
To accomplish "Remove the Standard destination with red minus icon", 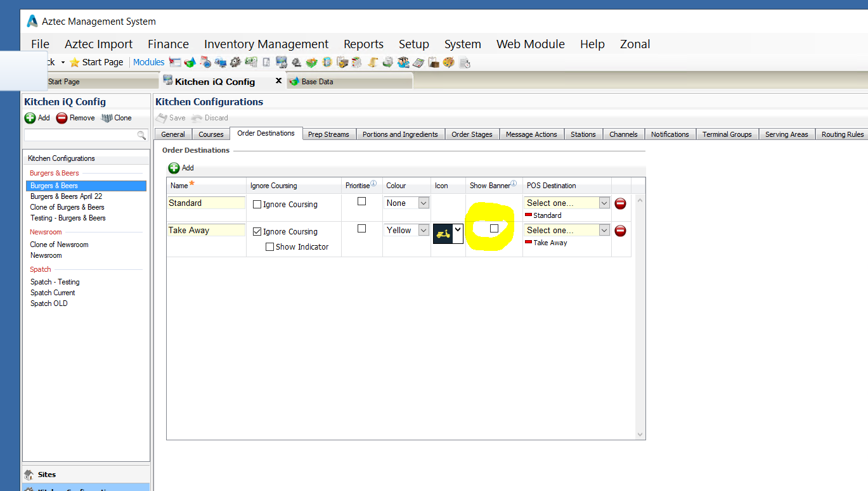I will point(621,203).
